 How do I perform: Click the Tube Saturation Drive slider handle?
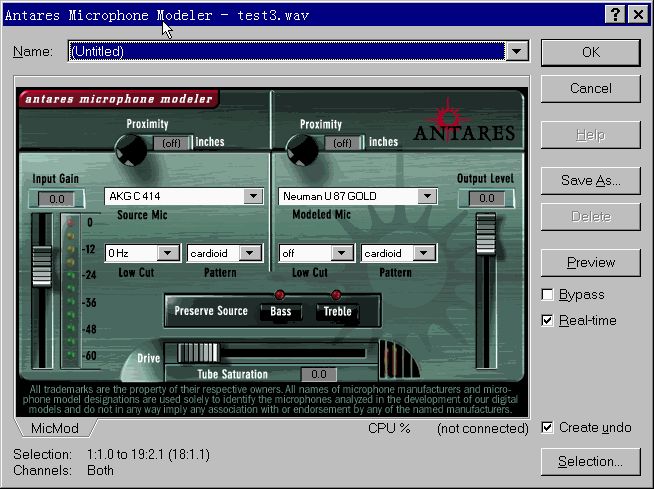pyautogui.click(x=198, y=353)
